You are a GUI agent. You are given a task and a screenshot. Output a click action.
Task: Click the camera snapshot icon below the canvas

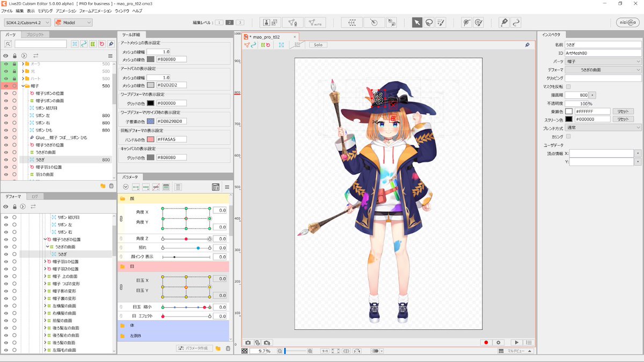(x=248, y=342)
